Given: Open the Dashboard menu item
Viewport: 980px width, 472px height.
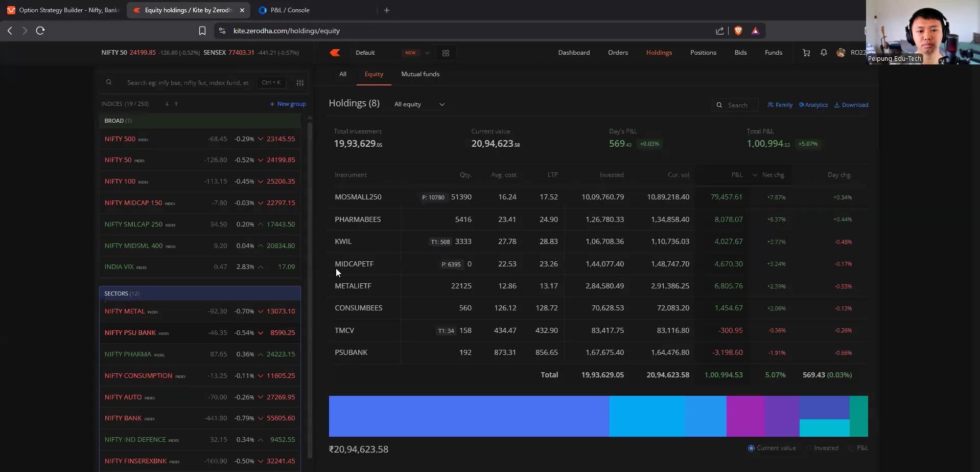Looking at the screenshot, I should coord(574,53).
